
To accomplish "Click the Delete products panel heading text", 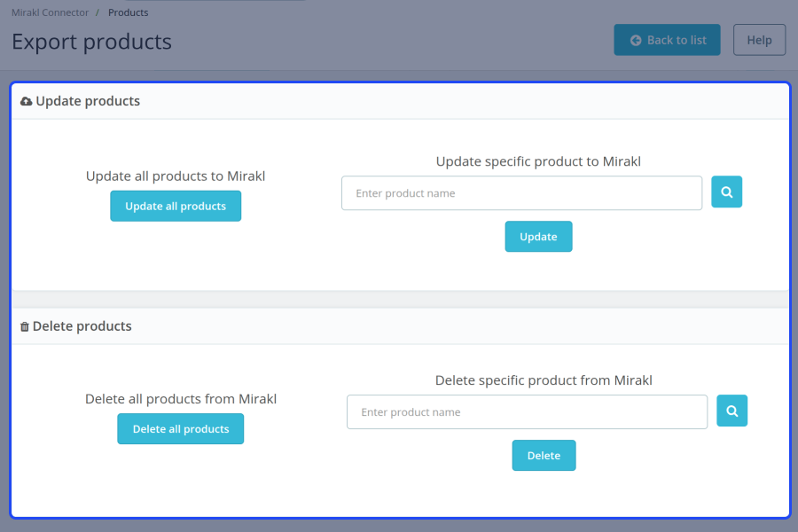I will point(82,326).
